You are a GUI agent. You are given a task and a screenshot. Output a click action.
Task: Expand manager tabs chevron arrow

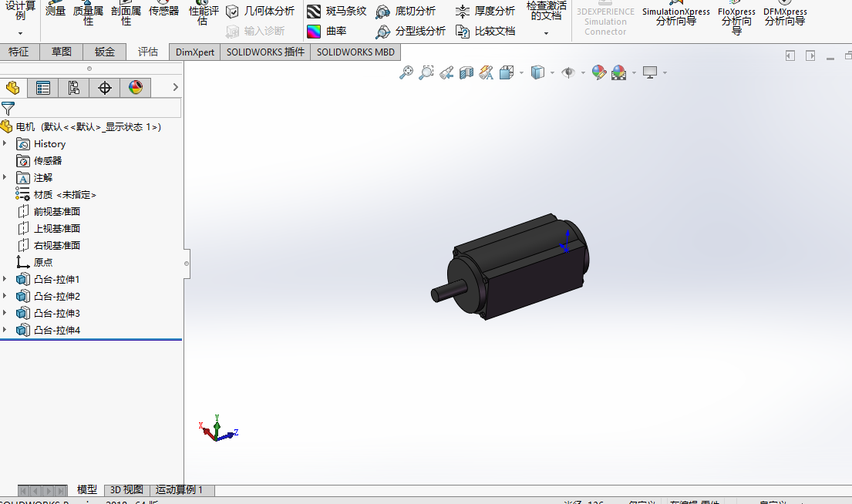tap(175, 87)
